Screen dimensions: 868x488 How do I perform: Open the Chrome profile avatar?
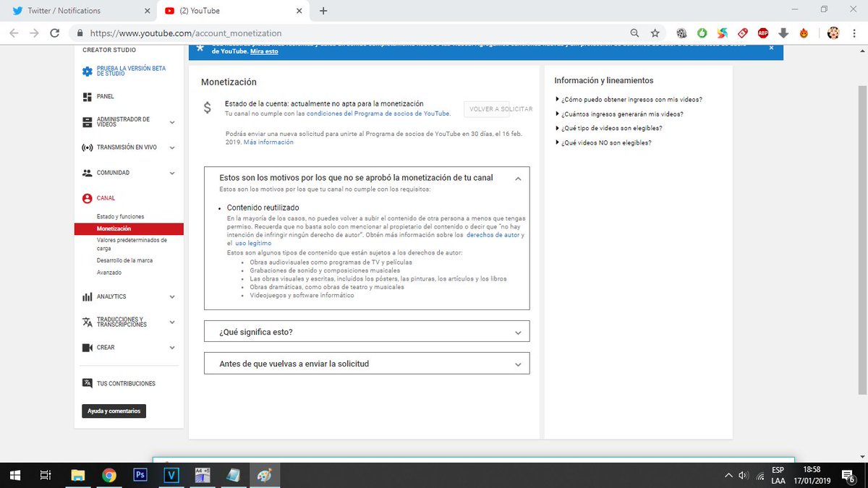(833, 33)
